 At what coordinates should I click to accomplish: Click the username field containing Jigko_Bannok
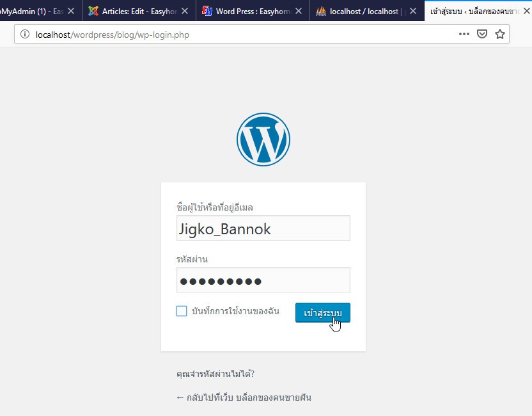coord(263,228)
